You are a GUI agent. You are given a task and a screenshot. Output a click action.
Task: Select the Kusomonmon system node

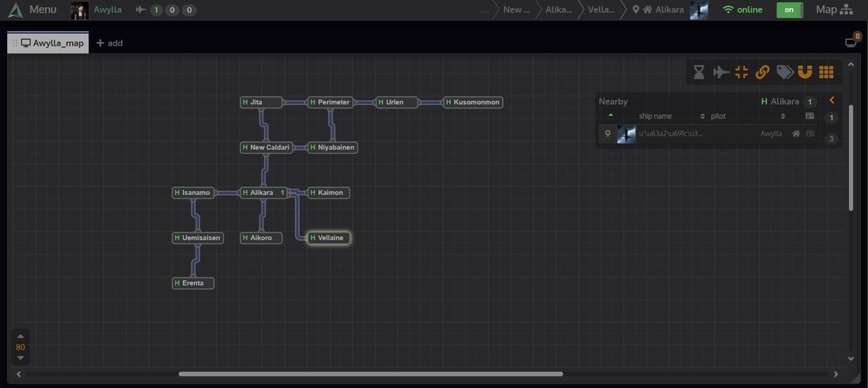[472, 102]
